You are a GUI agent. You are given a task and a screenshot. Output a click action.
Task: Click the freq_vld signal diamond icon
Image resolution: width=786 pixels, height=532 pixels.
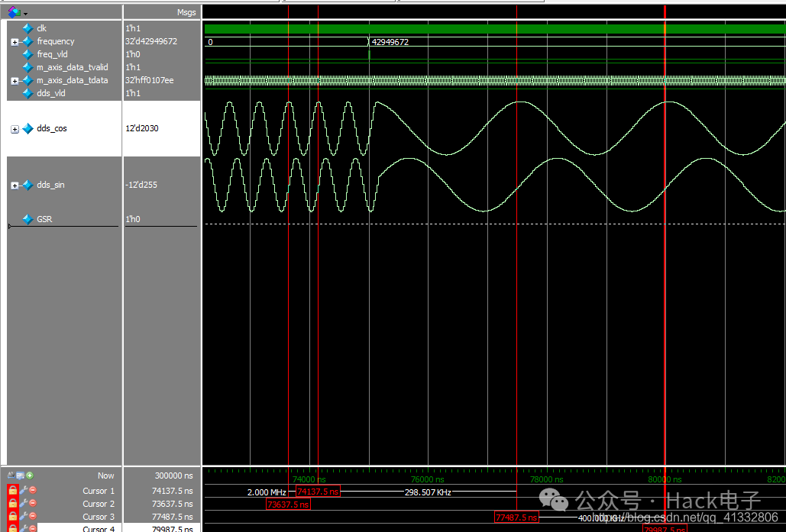click(x=28, y=55)
